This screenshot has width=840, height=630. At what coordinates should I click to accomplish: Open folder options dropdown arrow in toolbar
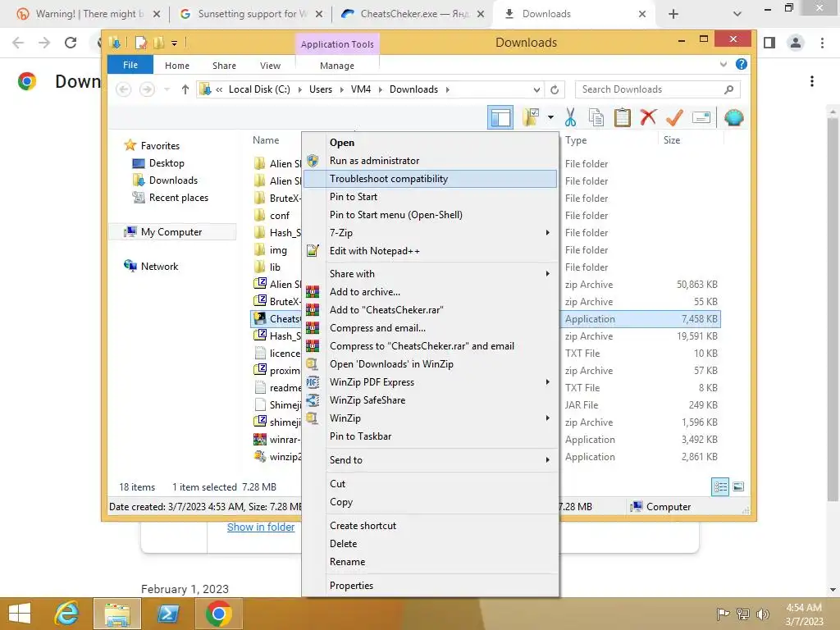550,117
